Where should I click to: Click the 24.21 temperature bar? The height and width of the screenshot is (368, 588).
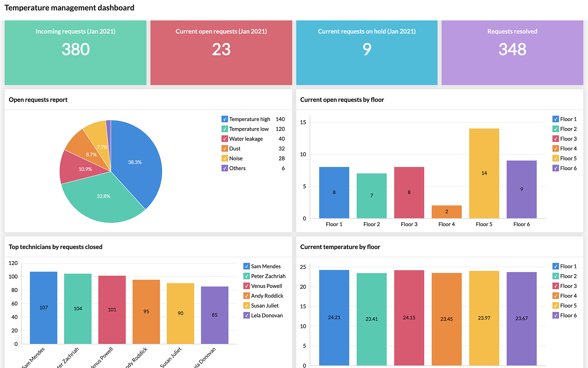click(x=334, y=317)
